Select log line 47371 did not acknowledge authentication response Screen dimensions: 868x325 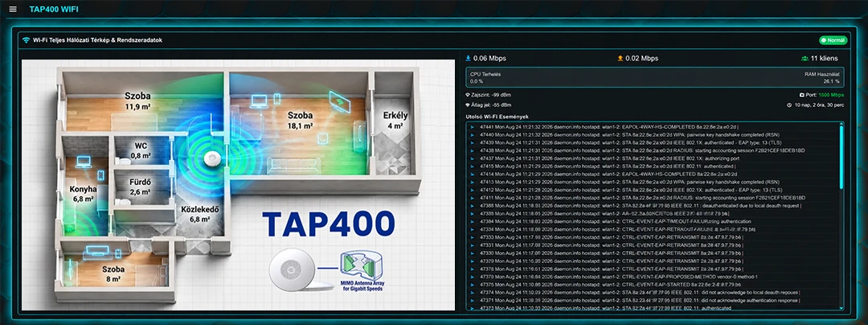640,300
